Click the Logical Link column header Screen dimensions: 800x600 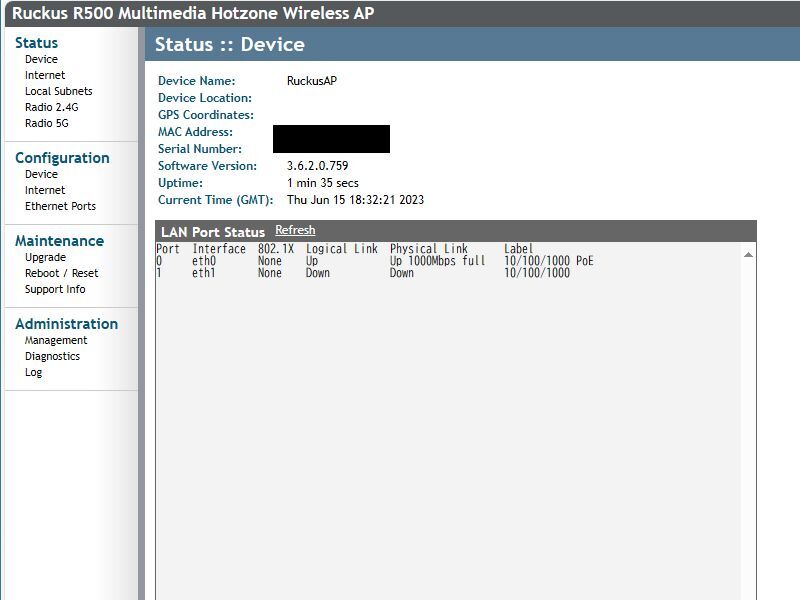[342, 248]
